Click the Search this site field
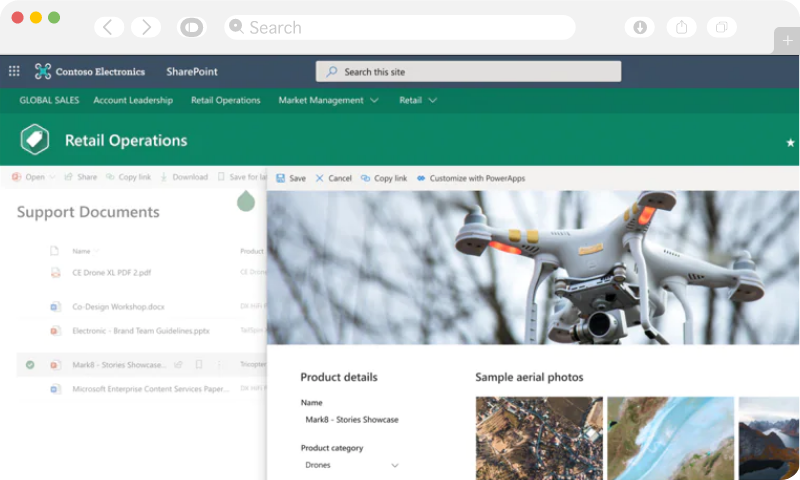The height and width of the screenshot is (480, 800). click(468, 71)
